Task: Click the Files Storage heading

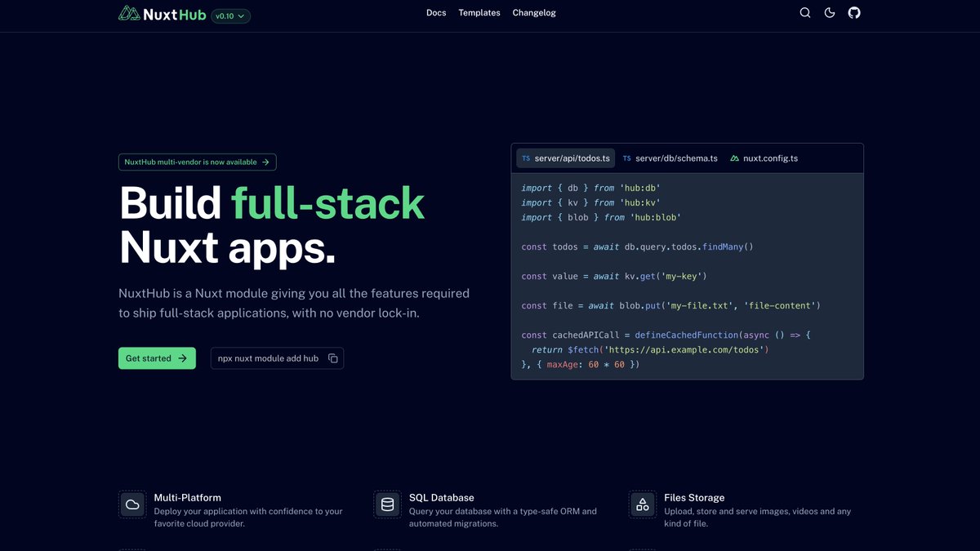Action: point(694,497)
